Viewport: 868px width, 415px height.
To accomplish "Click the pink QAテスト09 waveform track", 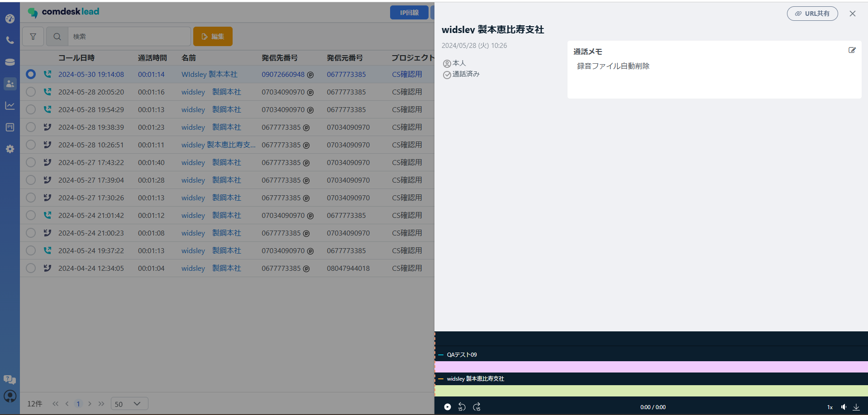I will [651, 367].
